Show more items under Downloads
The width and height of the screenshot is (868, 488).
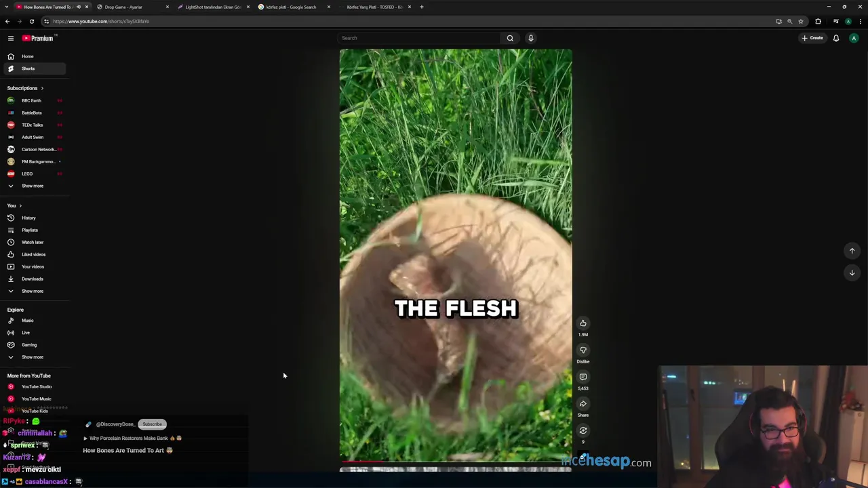(x=33, y=291)
